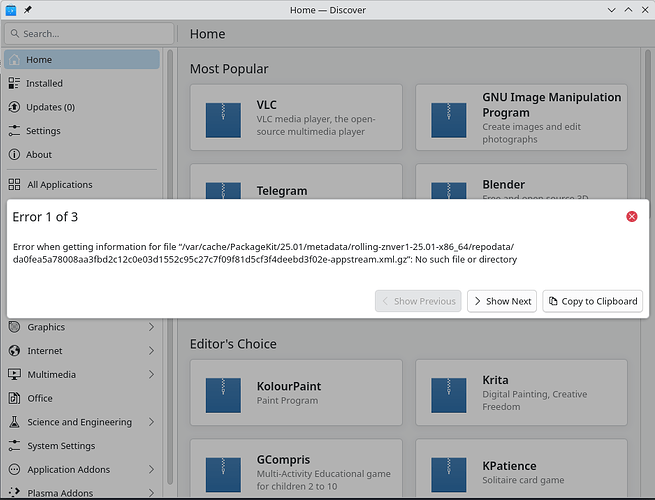This screenshot has width=655, height=500.
Task: Click the VLC package icon
Action: point(223,120)
